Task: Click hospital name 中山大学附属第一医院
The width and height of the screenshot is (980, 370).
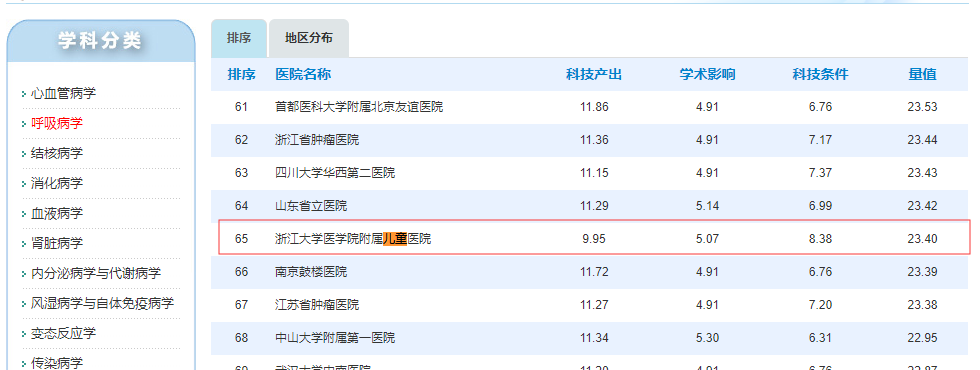Action: (336, 338)
